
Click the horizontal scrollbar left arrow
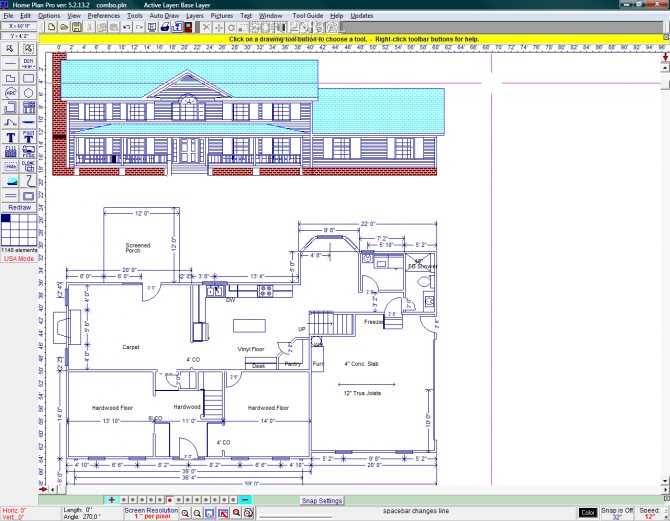click(53, 489)
